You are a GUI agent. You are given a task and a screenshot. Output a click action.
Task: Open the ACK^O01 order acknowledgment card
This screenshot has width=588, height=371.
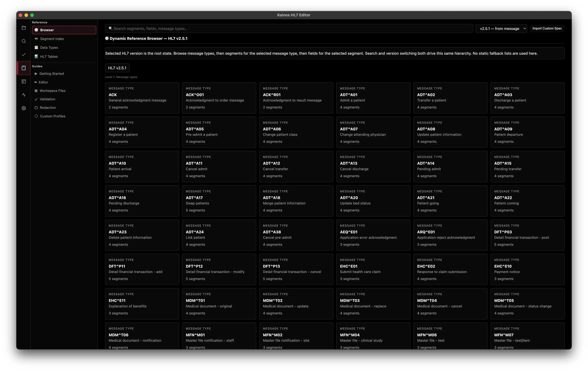tap(219, 98)
